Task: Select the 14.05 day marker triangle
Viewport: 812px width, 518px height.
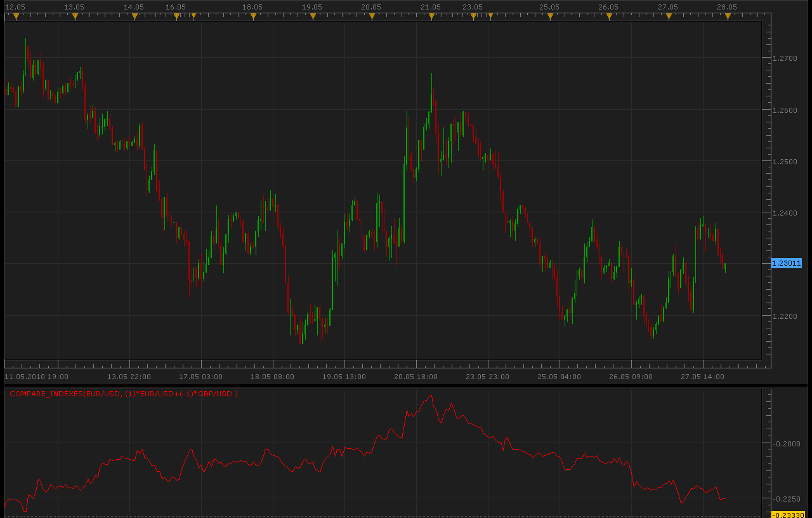Action: 134,16
